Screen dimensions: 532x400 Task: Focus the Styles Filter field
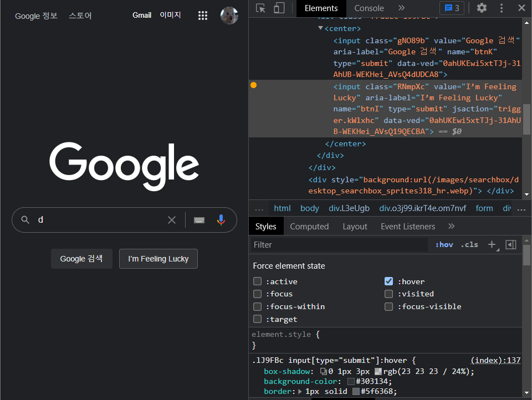pos(339,245)
